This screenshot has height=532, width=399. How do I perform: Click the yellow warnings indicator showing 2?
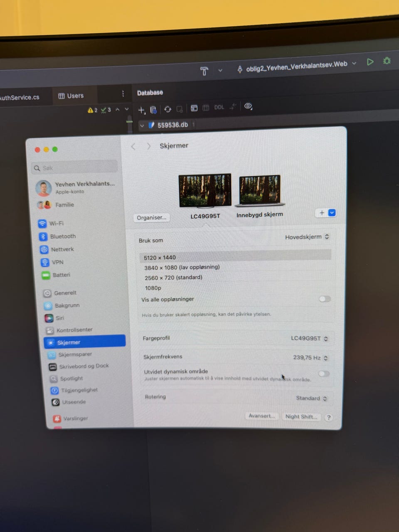(93, 110)
